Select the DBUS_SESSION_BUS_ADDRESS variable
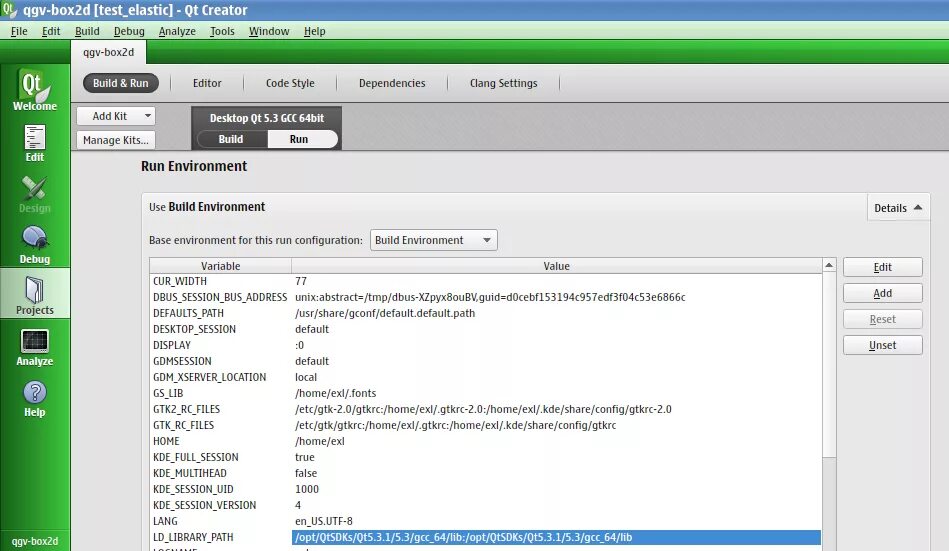The height and width of the screenshot is (551, 949). [220, 297]
